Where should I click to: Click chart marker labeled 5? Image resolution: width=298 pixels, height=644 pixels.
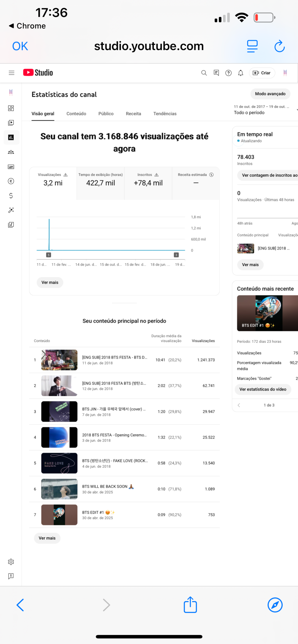49,255
